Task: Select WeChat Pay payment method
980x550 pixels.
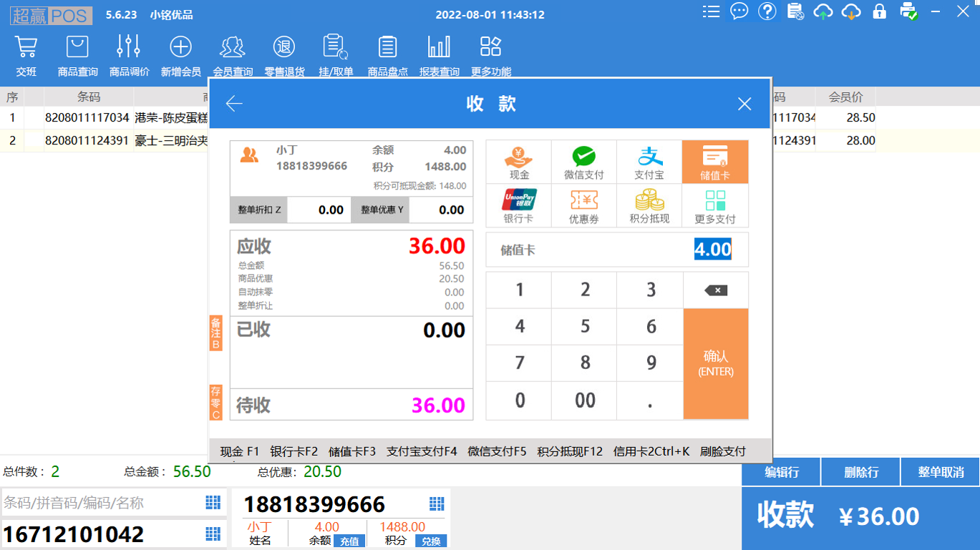Action: tap(583, 162)
